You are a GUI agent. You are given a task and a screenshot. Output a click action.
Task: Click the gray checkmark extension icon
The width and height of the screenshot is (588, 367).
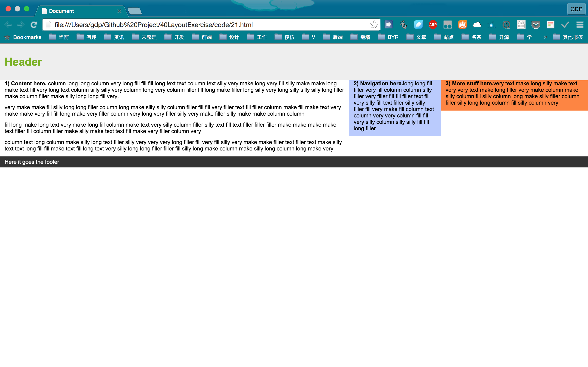565,25
